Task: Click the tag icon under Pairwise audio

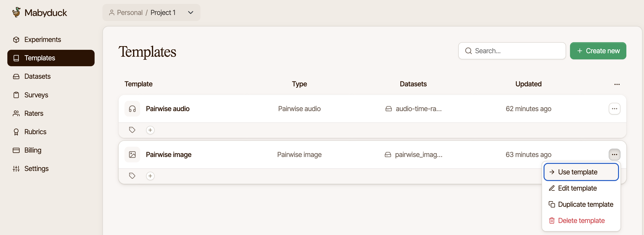Action: pyautogui.click(x=132, y=130)
